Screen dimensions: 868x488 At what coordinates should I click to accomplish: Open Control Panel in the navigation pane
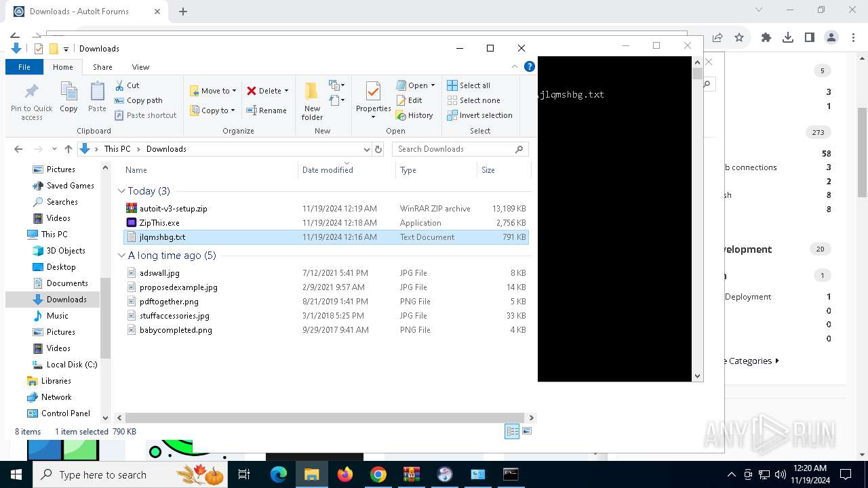click(x=65, y=413)
